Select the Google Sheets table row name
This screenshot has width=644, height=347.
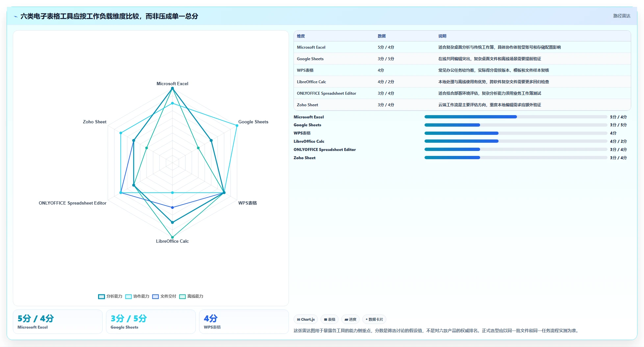(x=310, y=59)
